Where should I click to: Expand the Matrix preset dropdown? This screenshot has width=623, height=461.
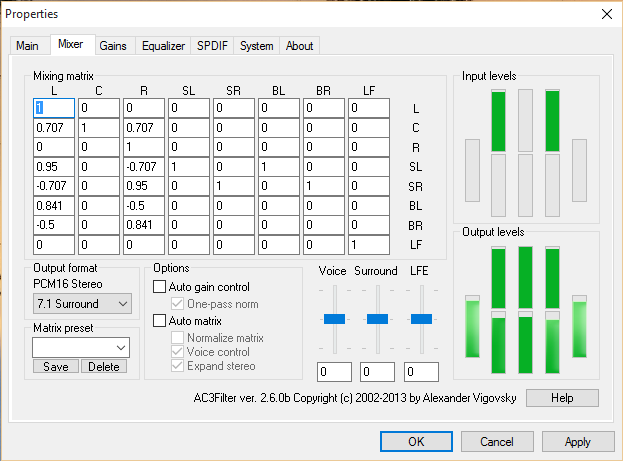(81, 347)
